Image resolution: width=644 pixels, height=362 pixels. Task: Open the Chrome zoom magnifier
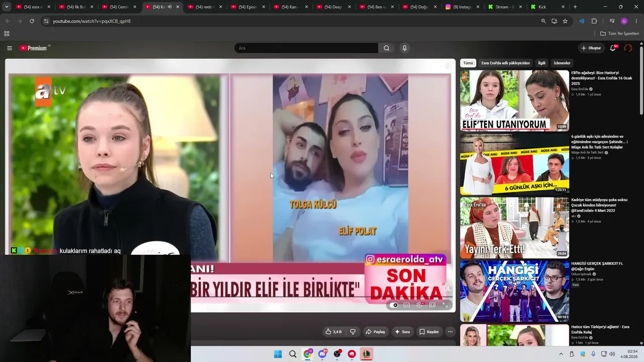pyautogui.click(x=543, y=21)
